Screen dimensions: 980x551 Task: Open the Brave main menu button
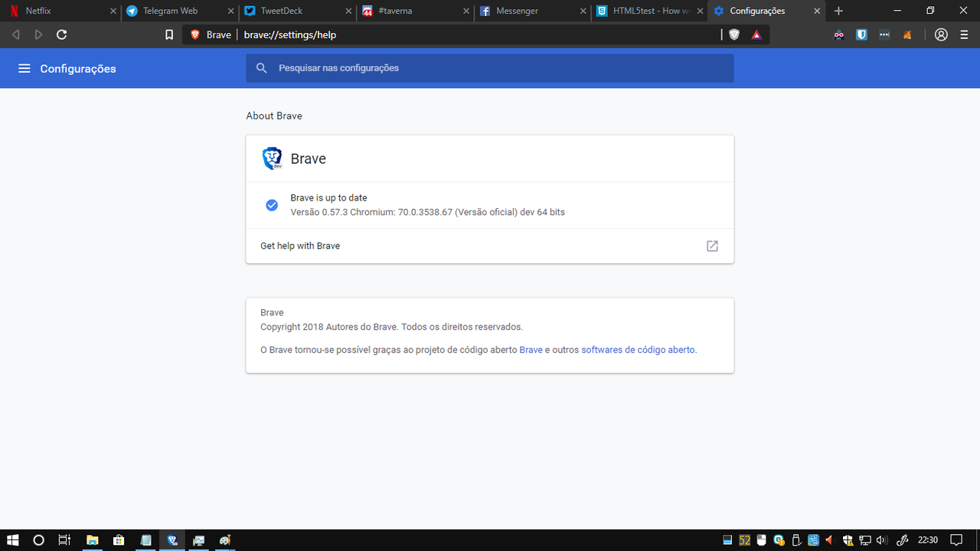tap(964, 34)
